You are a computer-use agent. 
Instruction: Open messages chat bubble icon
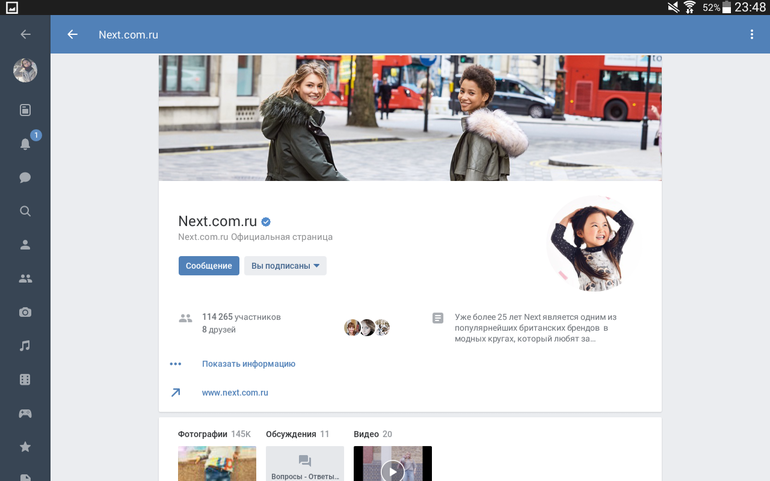pos(25,177)
